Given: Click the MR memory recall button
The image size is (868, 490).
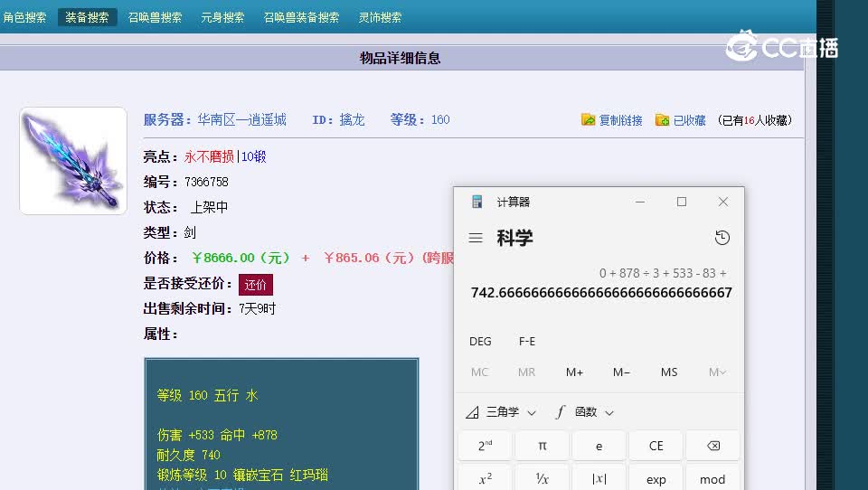Looking at the screenshot, I should 526,372.
